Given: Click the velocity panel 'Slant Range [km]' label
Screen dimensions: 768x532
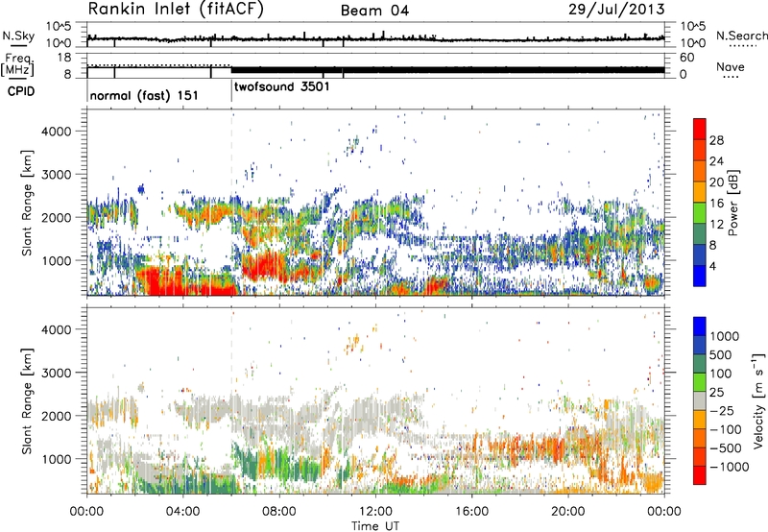Looking at the screenshot, I should (27, 401).
